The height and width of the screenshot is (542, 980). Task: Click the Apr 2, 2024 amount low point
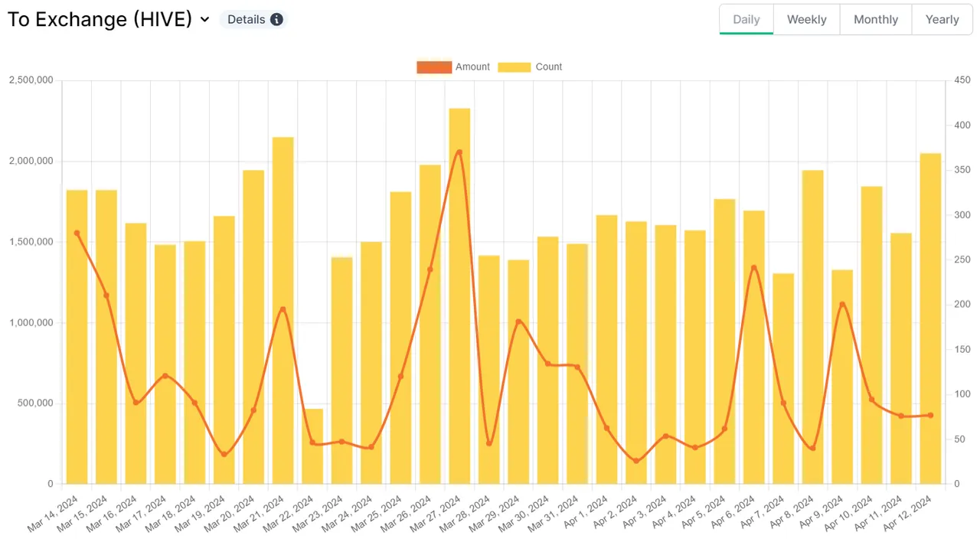[x=636, y=461]
